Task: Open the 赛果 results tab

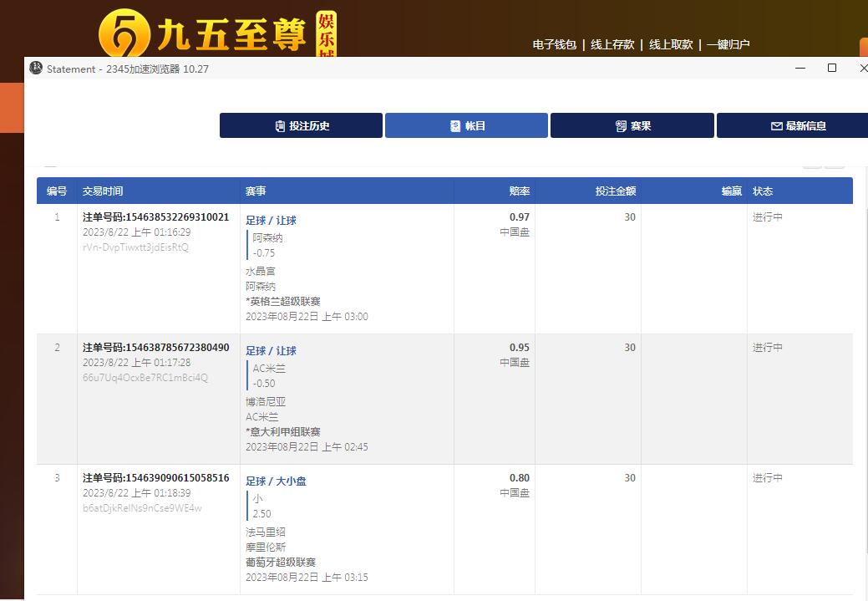Action: [632, 125]
